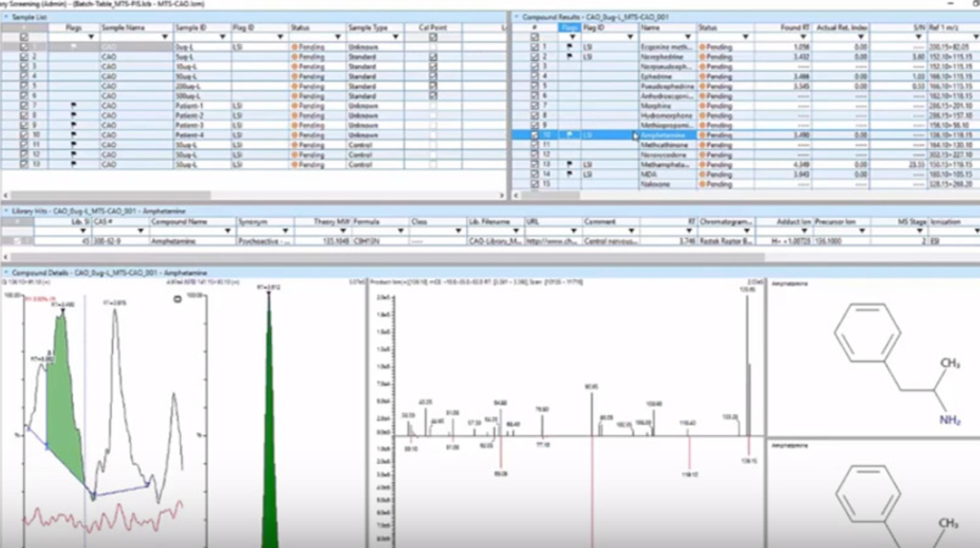The height and width of the screenshot is (548, 980).
Task: Click flag icon for Norephedrine compound row
Action: click(570, 57)
